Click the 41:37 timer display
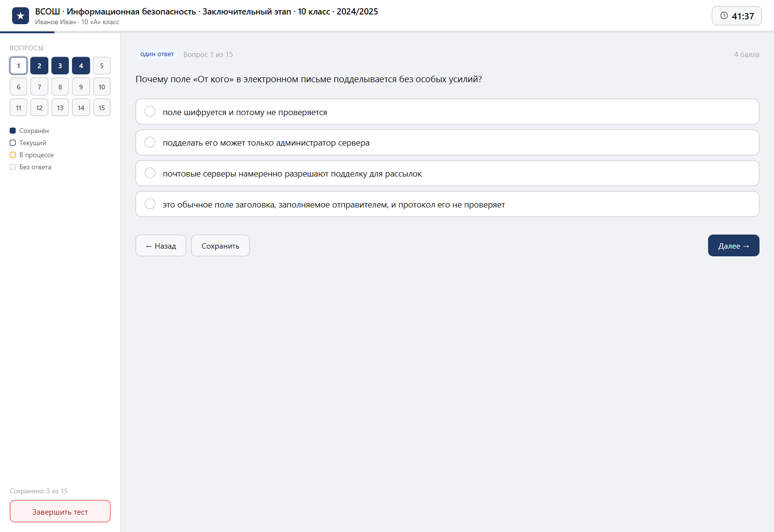The image size is (774, 532). point(737,16)
